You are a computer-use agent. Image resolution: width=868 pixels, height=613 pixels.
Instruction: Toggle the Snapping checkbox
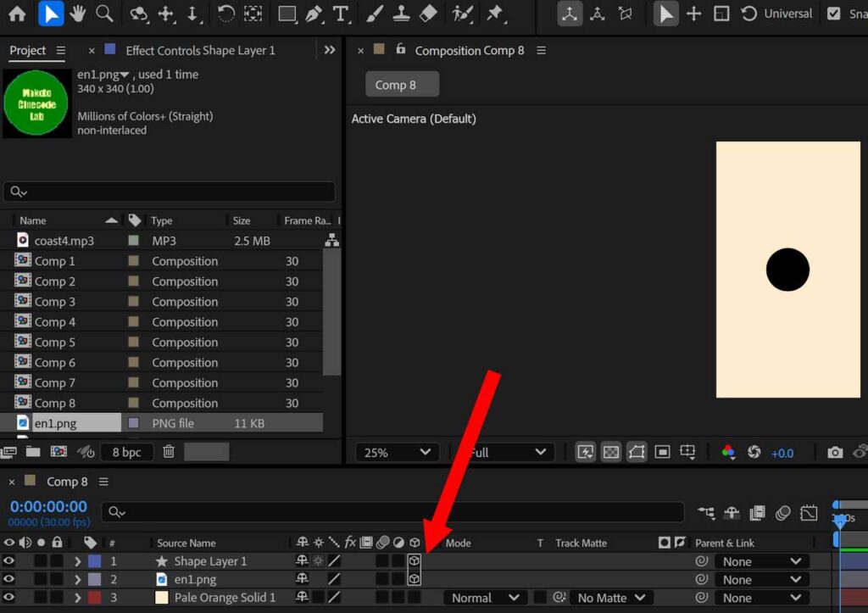pyautogui.click(x=834, y=14)
